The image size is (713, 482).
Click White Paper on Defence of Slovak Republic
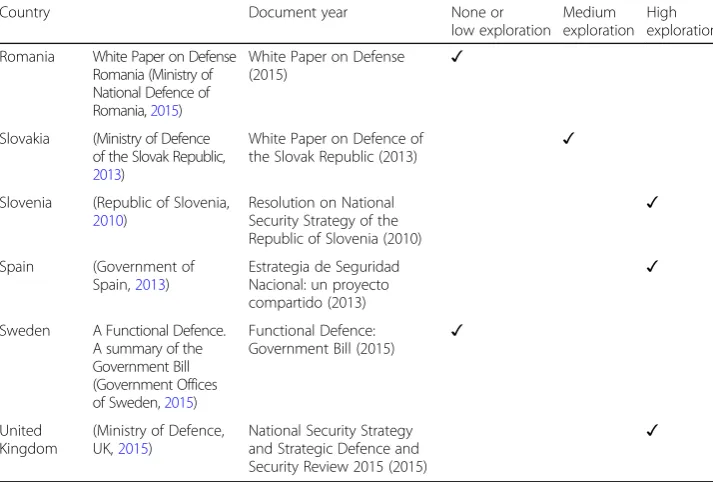[336, 148]
